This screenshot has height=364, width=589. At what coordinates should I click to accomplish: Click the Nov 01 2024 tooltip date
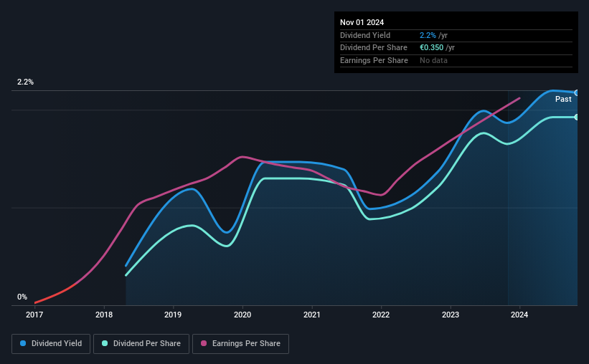click(362, 22)
